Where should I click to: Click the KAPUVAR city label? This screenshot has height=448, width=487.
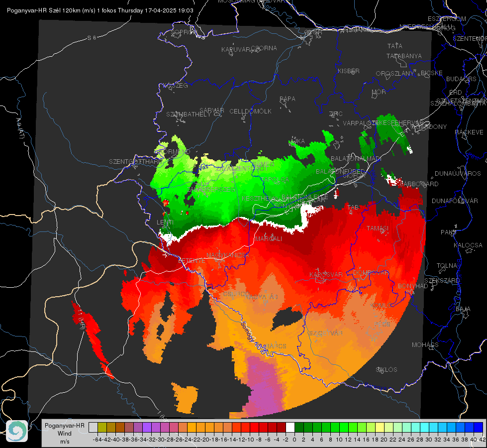(236, 50)
